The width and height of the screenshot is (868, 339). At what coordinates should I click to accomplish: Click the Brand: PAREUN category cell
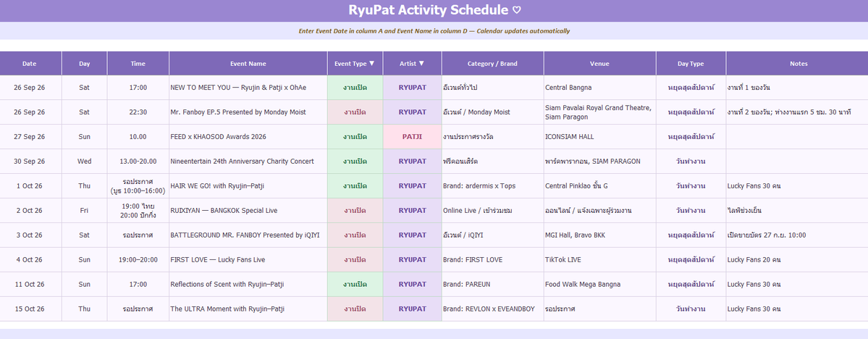point(493,284)
